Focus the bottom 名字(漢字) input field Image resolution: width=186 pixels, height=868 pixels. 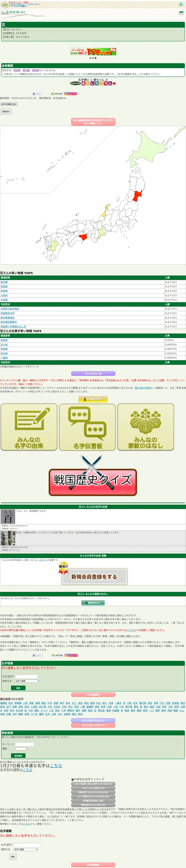27,845
